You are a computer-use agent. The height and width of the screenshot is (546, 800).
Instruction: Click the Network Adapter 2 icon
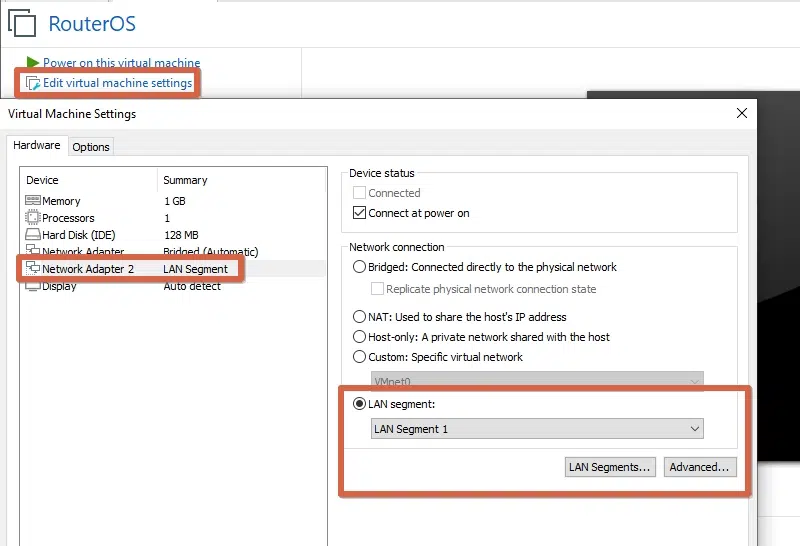(33, 269)
